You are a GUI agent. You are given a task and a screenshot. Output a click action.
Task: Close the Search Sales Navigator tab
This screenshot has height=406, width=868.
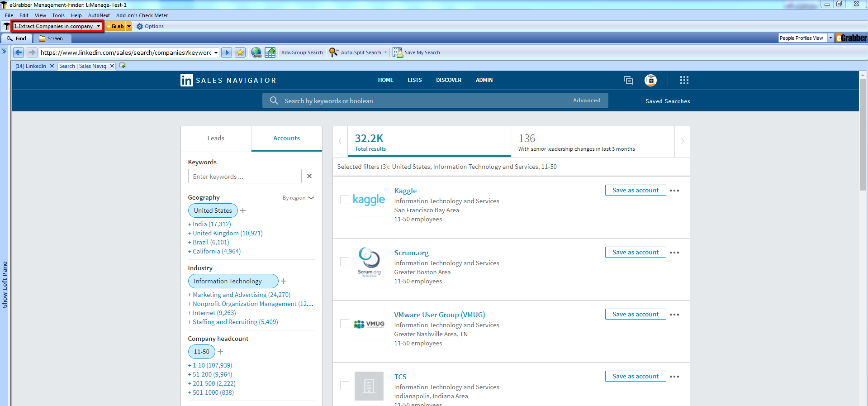(x=112, y=66)
